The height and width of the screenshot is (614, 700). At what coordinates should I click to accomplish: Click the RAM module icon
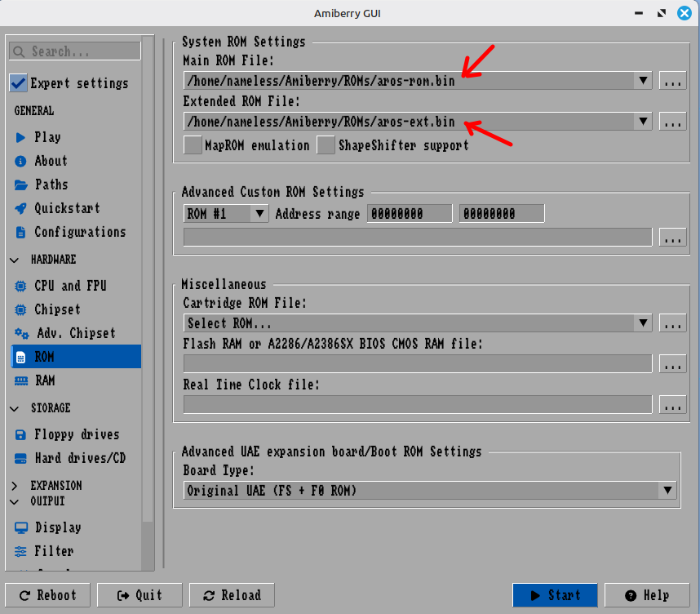[x=21, y=380]
